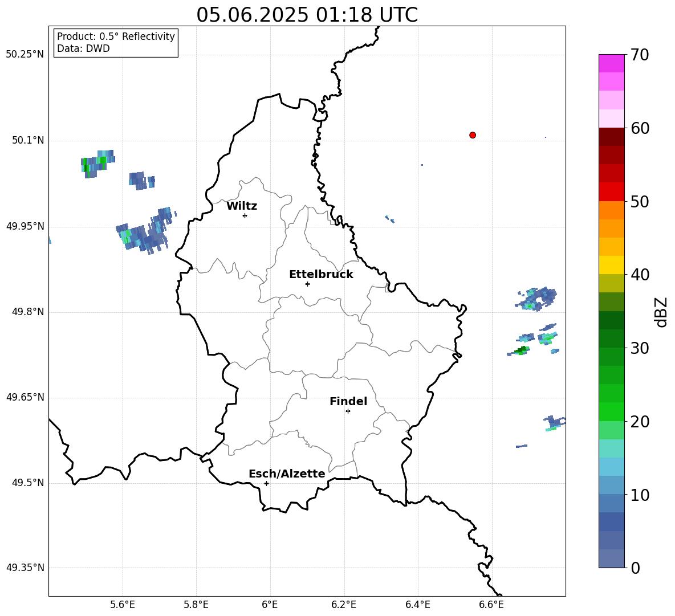
Task: Click the Wiltz city label
Action: point(242,206)
